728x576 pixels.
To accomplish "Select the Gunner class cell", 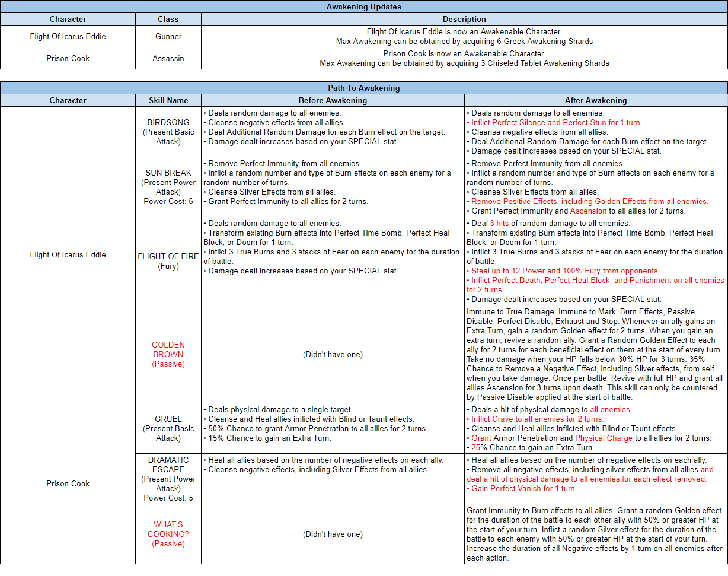I will (x=168, y=36).
